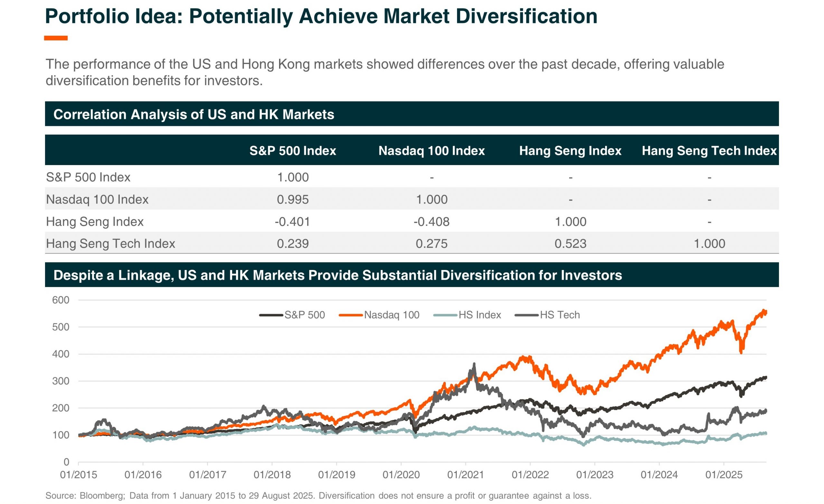824x504 pixels.
Task: Click the 01/2025 x-axis date label
Action: coord(724,475)
